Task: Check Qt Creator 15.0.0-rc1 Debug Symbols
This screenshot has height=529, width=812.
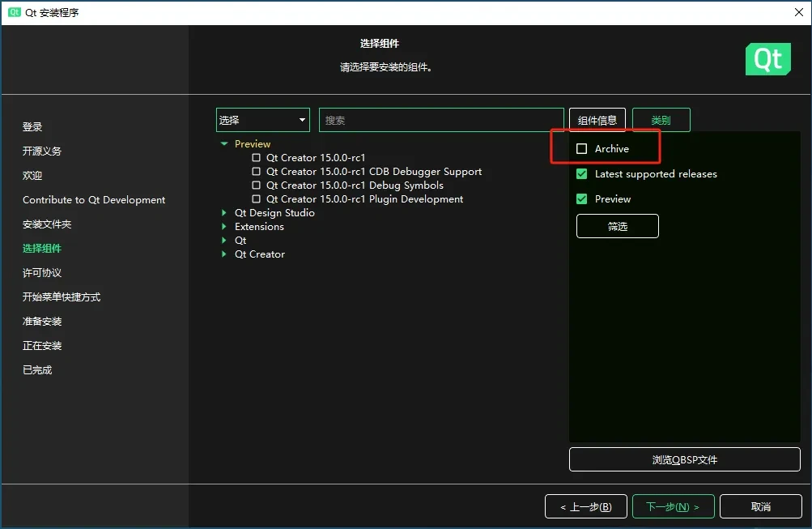Action: coord(256,185)
